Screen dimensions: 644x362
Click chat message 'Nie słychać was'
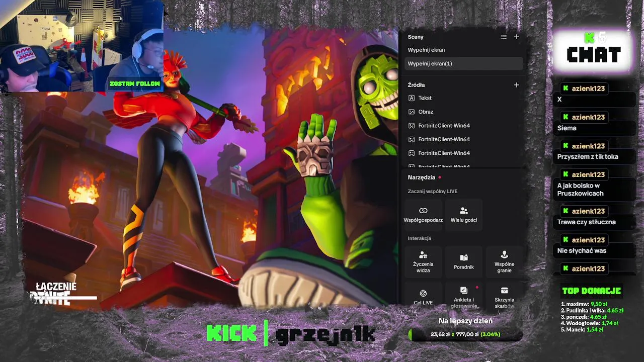tap(582, 250)
